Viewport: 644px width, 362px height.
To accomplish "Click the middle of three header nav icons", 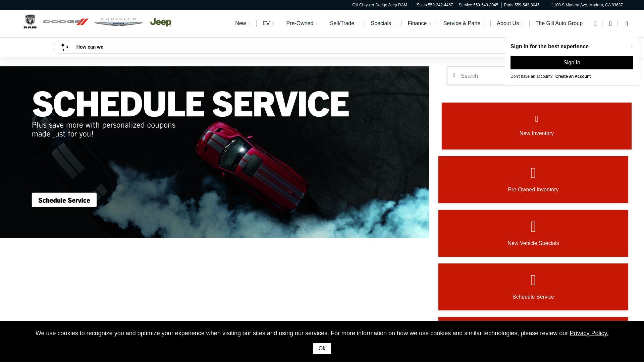I will 610,23.
